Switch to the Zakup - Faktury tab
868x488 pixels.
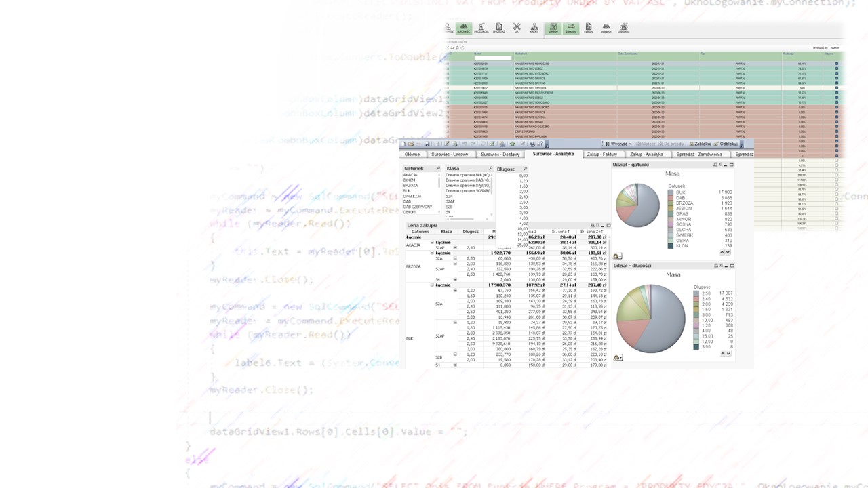pyautogui.click(x=601, y=154)
